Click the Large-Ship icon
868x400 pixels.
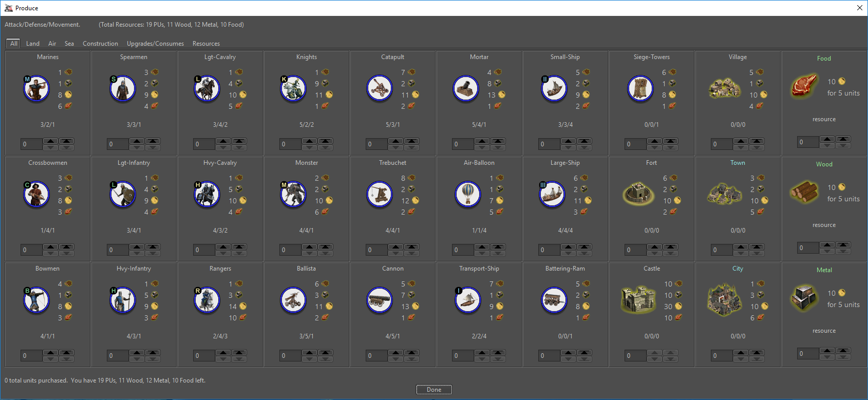[552, 194]
